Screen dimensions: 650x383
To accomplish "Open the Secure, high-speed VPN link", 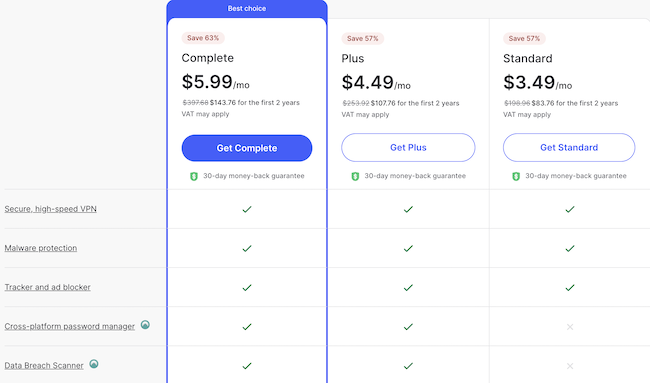I will 51,209.
